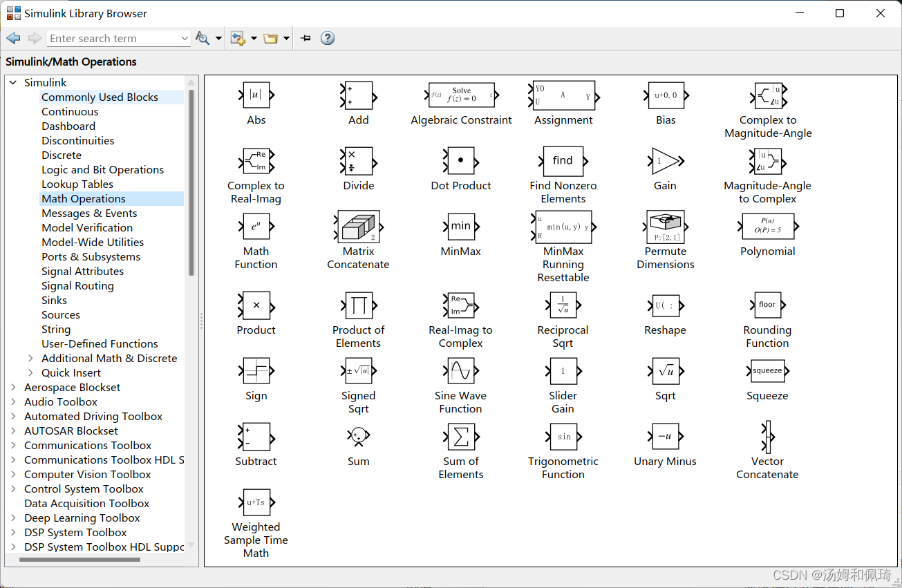Open the Lookup Tables library
This screenshot has width=902, height=588.
77,184
